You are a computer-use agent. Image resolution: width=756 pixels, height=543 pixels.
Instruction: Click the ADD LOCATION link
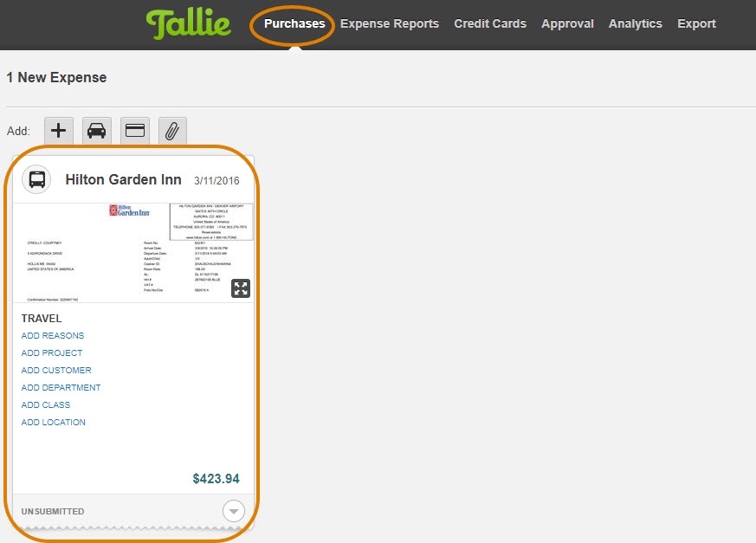click(54, 423)
